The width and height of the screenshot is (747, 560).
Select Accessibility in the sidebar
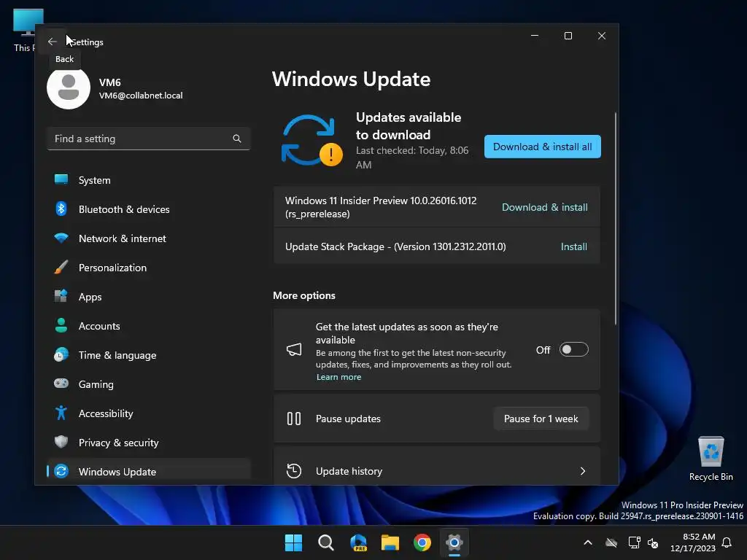(x=149, y=413)
